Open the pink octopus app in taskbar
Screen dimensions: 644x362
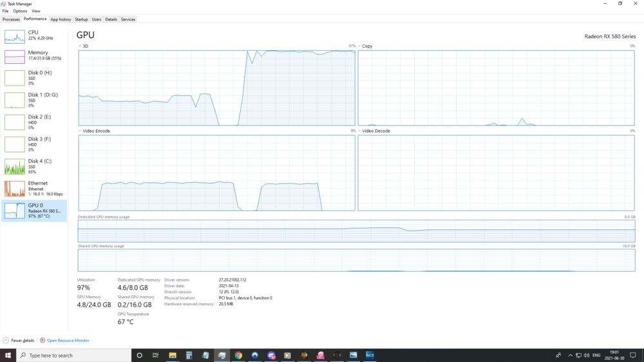pyautogui.click(x=320, y=355)
